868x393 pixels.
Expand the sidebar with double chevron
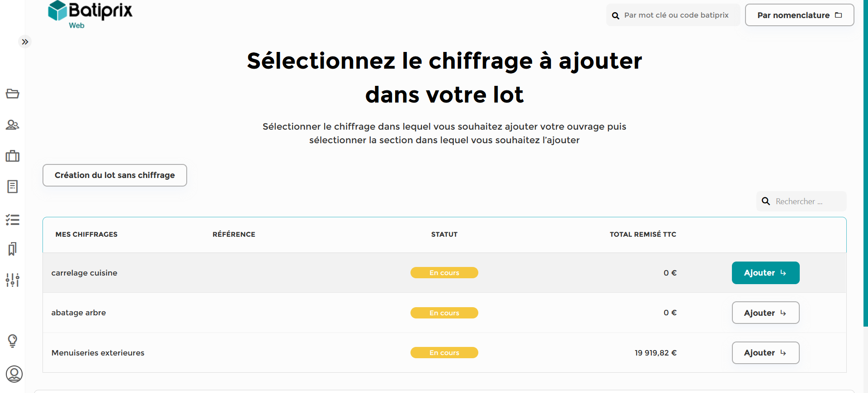(25, 42)
